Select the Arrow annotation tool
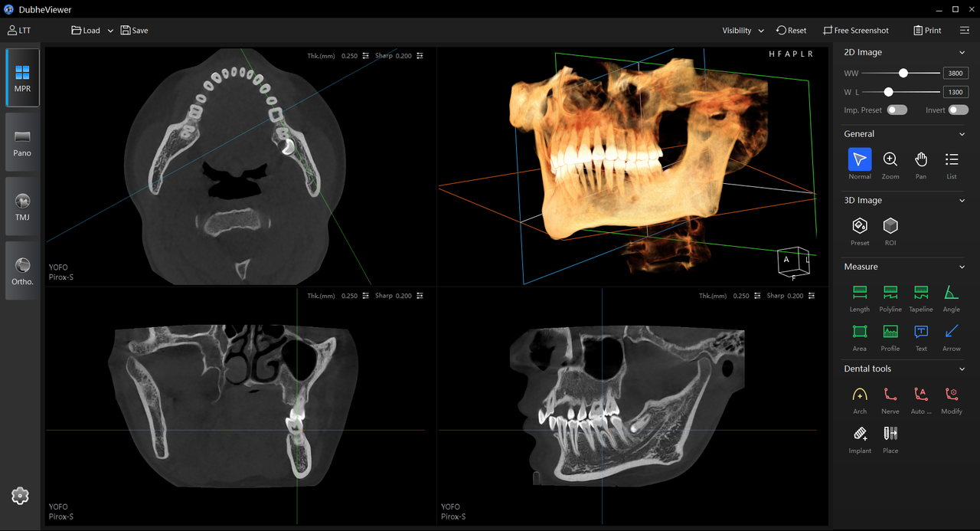 [952, 331]
